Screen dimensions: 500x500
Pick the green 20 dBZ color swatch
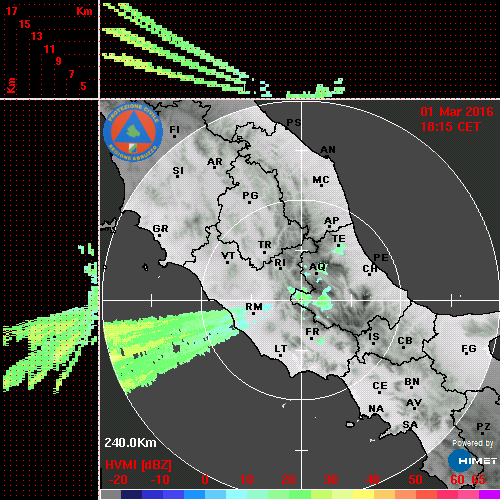[300, 494]
